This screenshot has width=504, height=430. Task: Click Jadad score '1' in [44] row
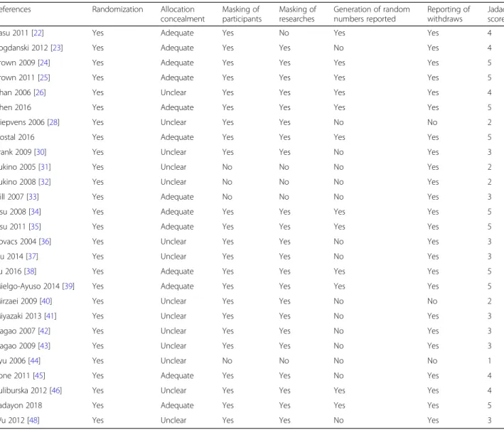pos(490,360)
